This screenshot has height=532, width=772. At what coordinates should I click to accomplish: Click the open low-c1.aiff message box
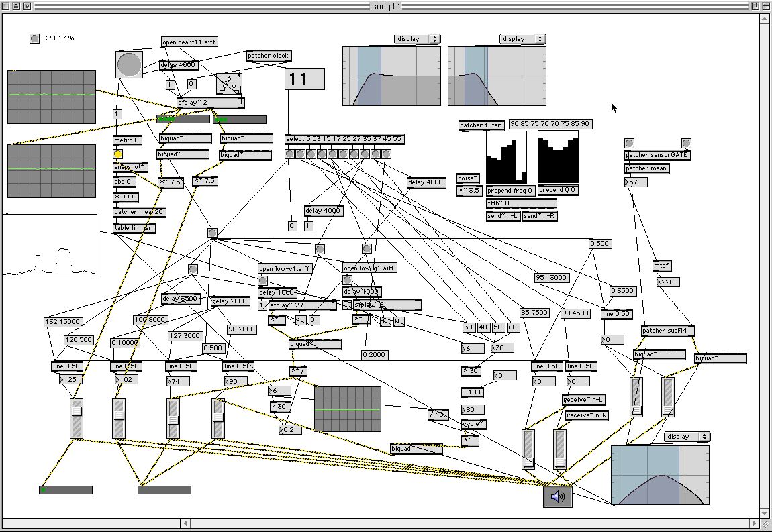pyautogui.click(x=285, y=269)
